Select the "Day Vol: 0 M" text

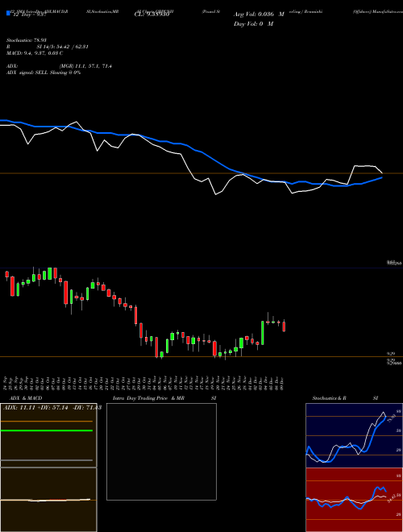click(253, 23)
